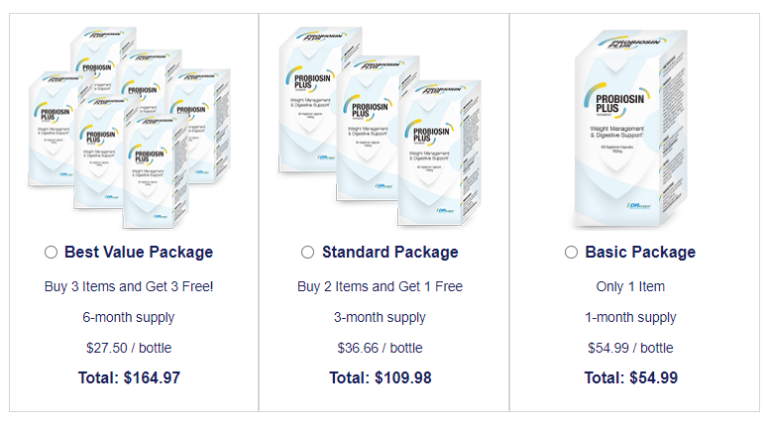This screenshot has width=768, height=423.
Task: Click the 1-month supply label
Action: coord(630,317)
